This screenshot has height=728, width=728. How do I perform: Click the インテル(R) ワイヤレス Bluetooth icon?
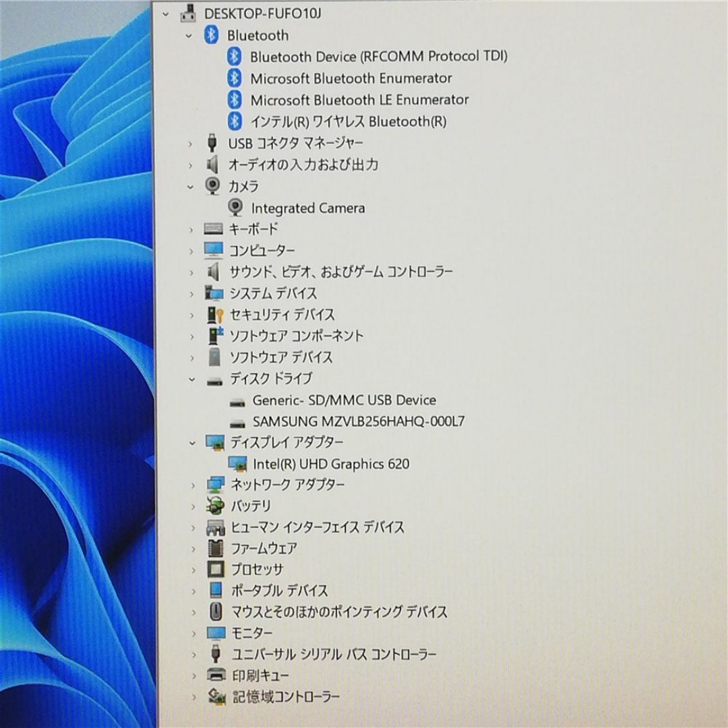(235, 121)
